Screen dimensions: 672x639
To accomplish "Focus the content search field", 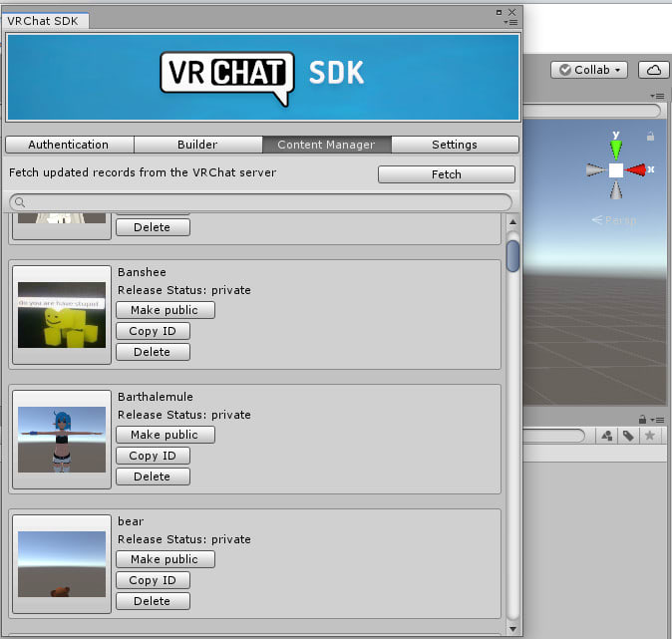I will point(260,201).
